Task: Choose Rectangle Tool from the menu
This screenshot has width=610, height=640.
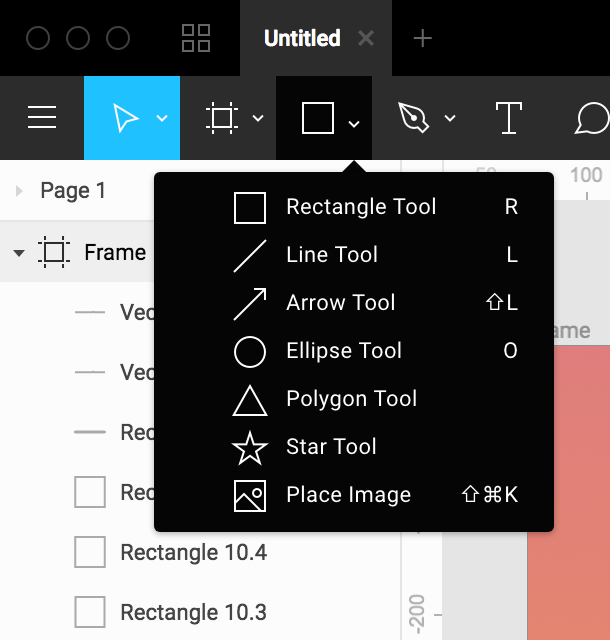Action: pos(361,207)
